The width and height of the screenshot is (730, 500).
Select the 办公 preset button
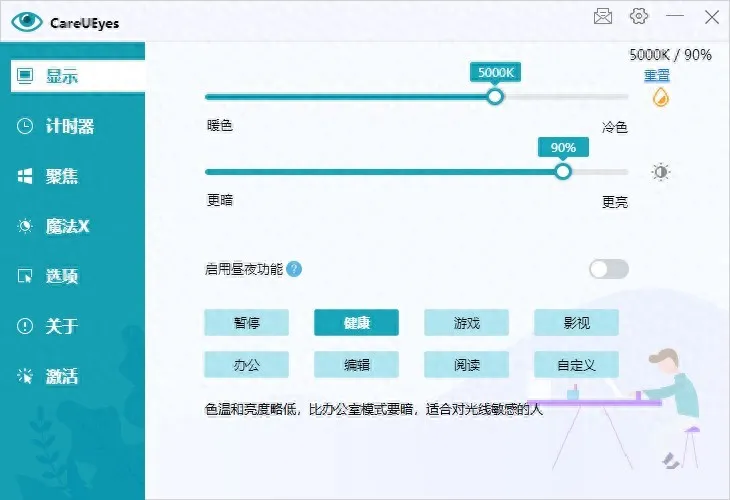pyautogui.click(x=246, y=364)
